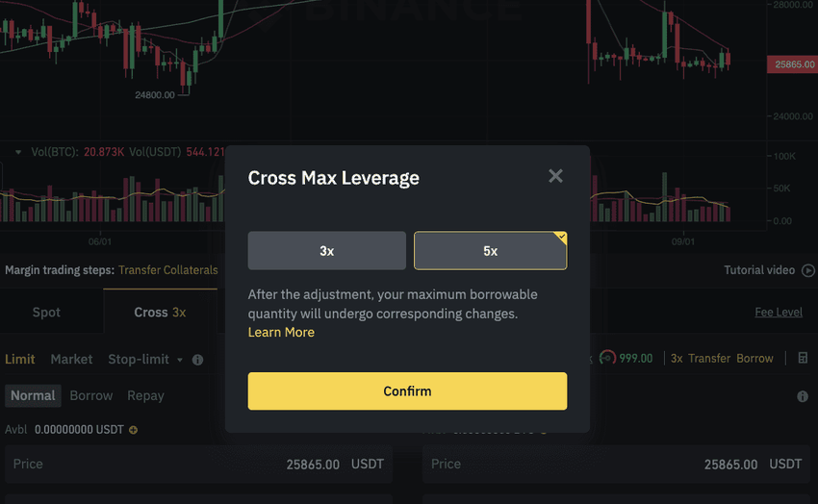Play the Tutorial video icon
The image size is (818, 504).
808,270
